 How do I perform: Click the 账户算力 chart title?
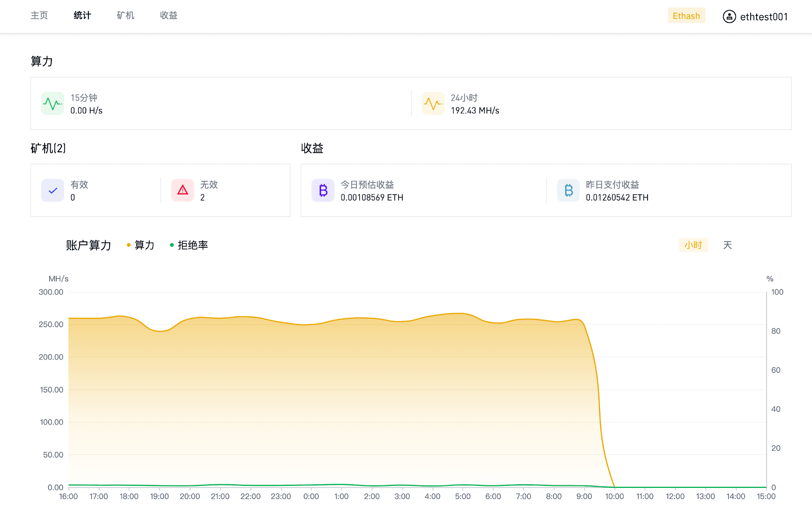coord(88,245)
